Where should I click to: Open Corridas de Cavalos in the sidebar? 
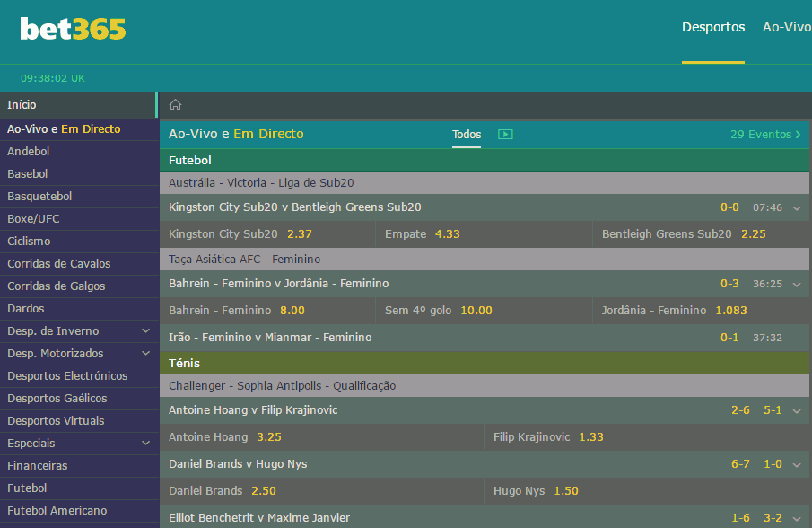[x=79, y=263]
